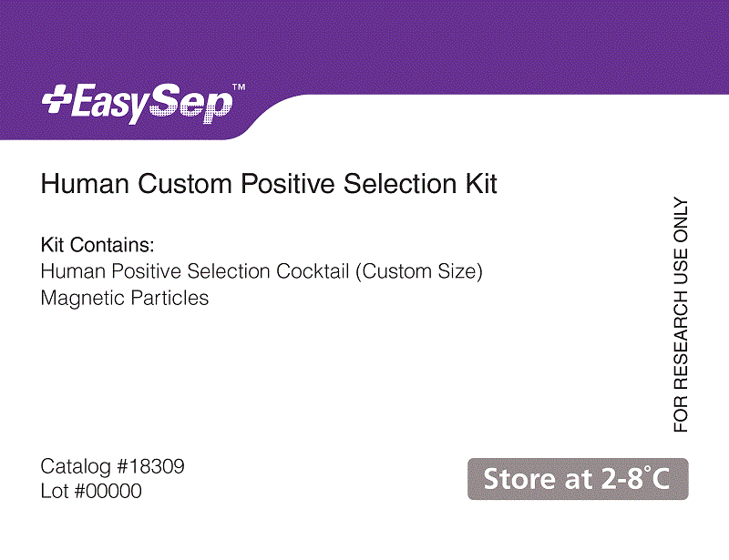This screenshot has height=560, width=729.
Task: Click the TM trademark symbol
Action: (x=239, y=87)
